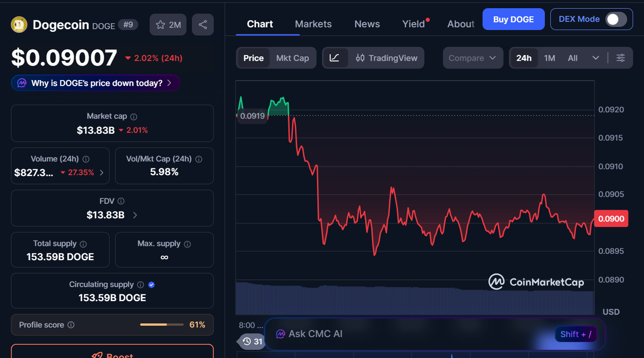Open the share options for Dogecoin

(202, 25)
